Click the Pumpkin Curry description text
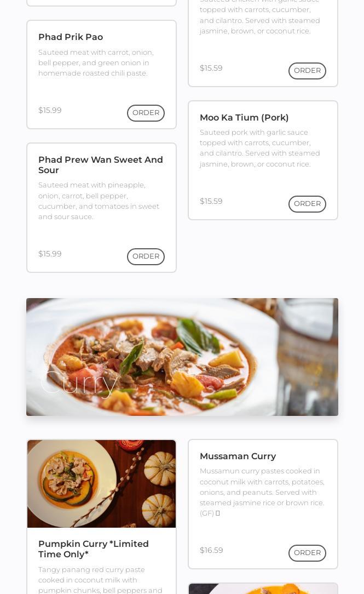364x594 pixels. click(100, 580)
